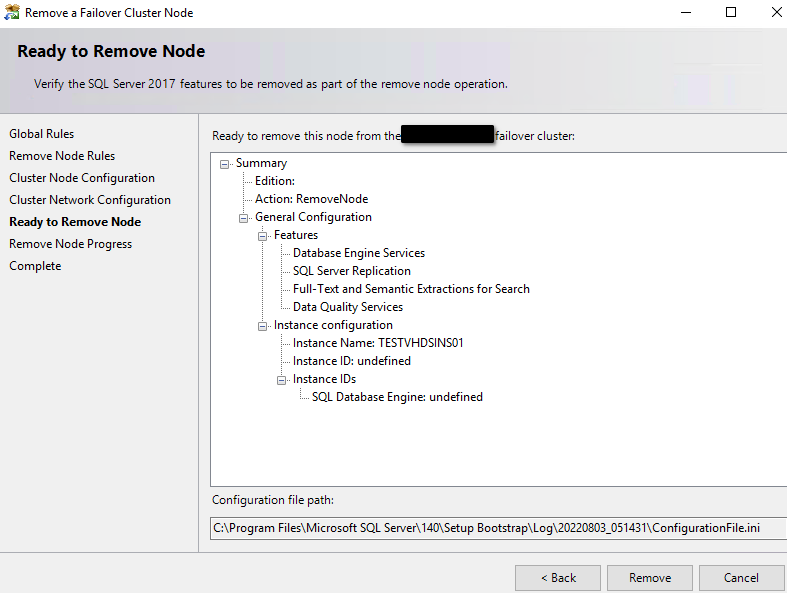The height and width of the screenshot is (593, 787).
Task: Select the Global Rules step
Action: [42, 134]
